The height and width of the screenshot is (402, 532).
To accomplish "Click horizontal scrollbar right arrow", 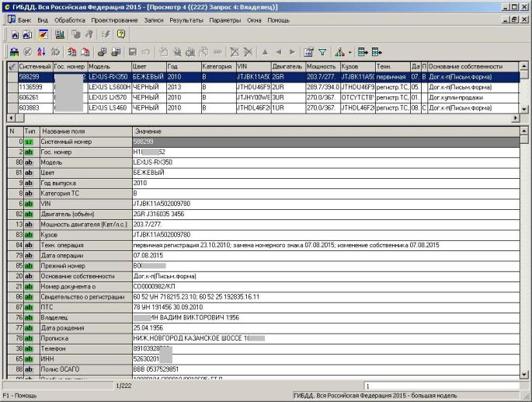I will click(x=516, y=118).
